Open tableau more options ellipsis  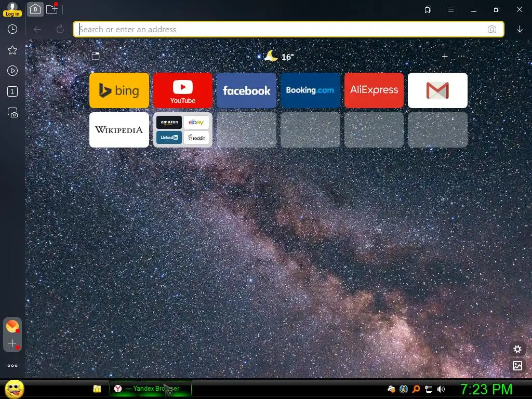click(x=461, y=56)
